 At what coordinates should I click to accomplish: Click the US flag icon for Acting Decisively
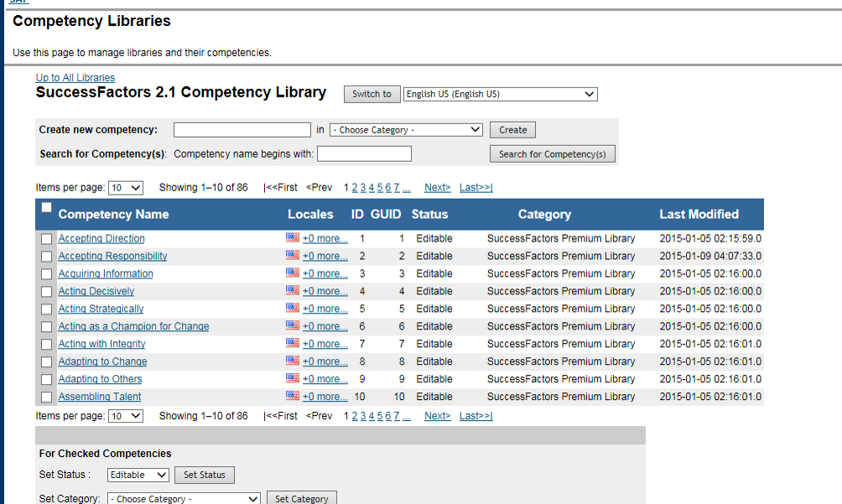pyautogui.click(x=292, y=290)
